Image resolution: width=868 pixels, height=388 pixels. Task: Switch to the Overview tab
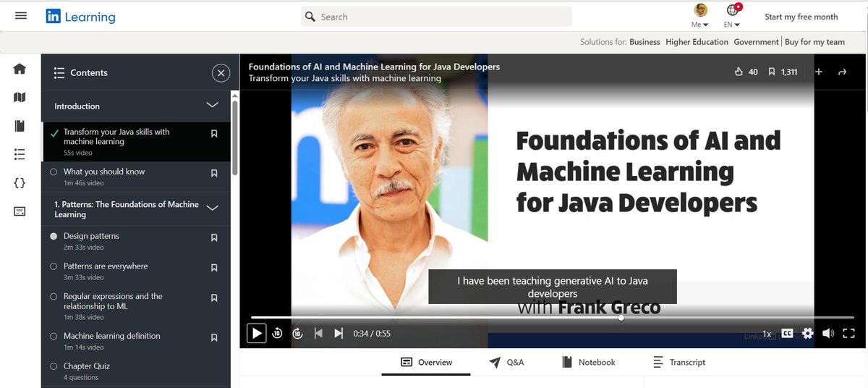427,362
